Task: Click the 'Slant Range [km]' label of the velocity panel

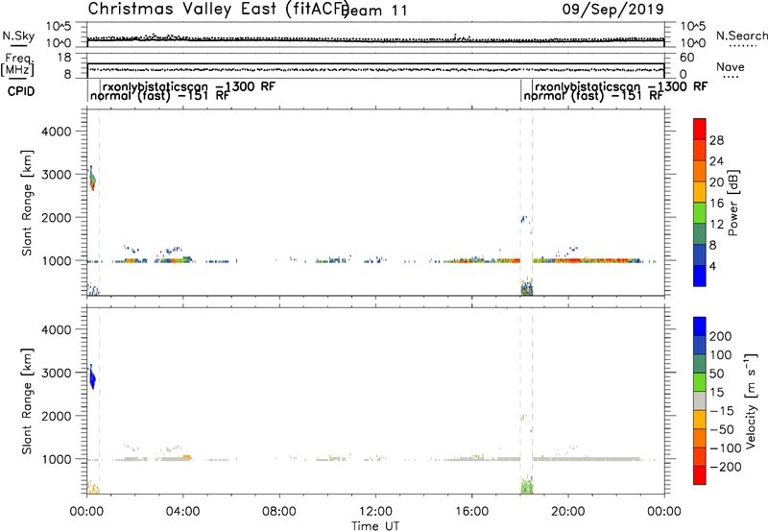Action: 27,401
